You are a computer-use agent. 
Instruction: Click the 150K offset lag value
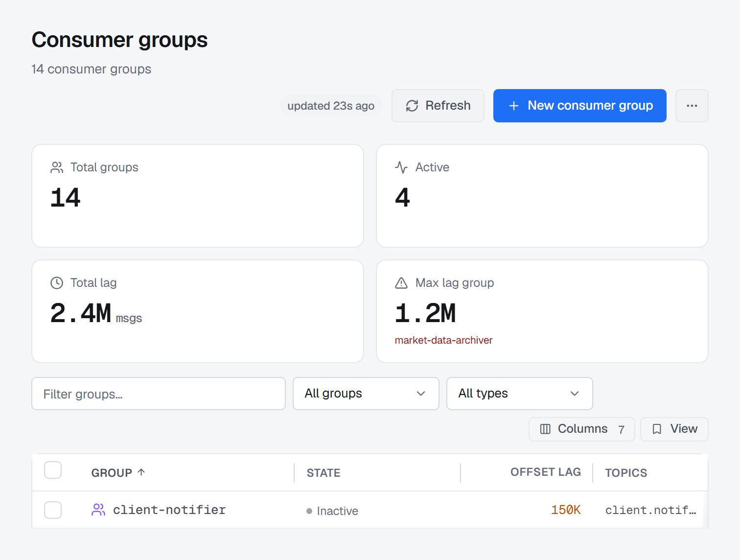pos(566,510)
